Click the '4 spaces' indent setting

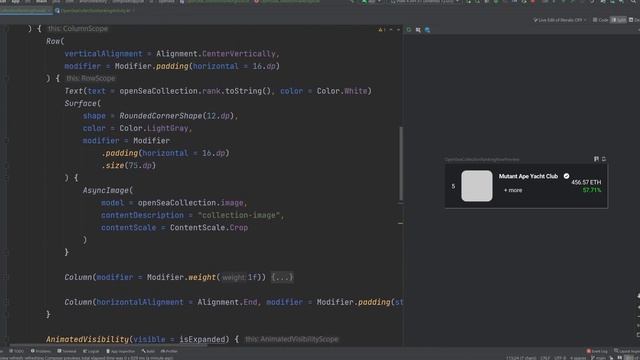[578, 358]
